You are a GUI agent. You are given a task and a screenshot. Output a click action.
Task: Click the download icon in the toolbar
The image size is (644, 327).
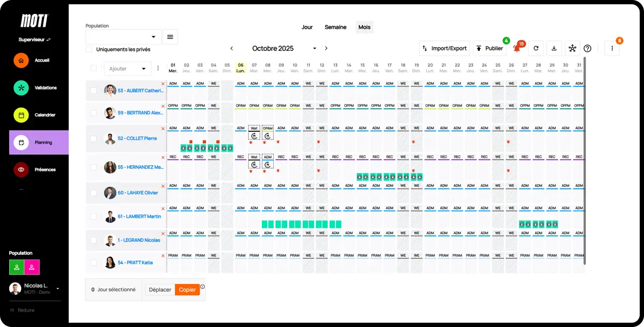554,48
